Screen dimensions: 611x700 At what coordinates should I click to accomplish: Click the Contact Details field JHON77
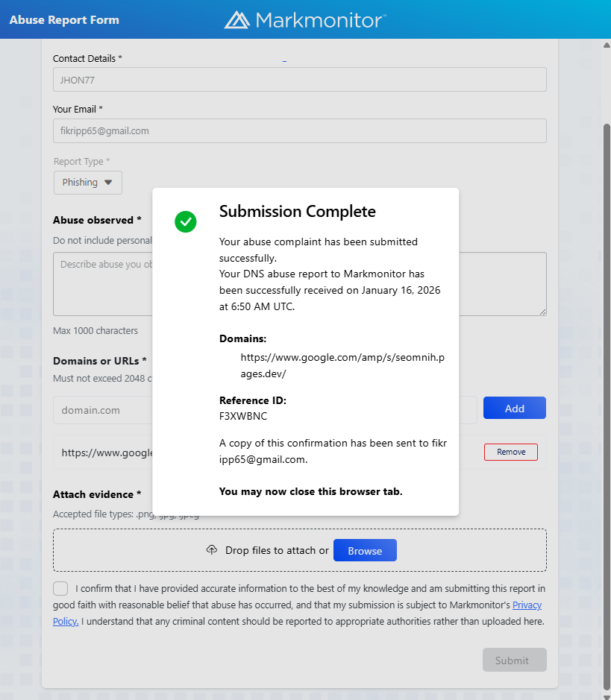(298, 80)
